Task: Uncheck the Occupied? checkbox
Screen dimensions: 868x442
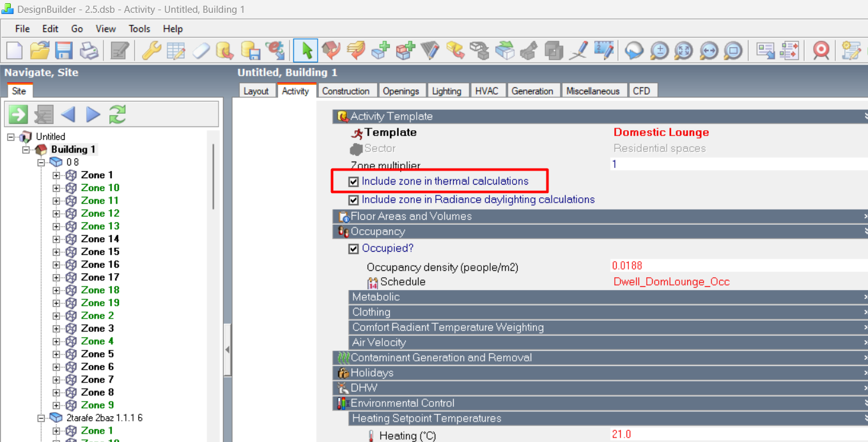Action: pos(353,248)
